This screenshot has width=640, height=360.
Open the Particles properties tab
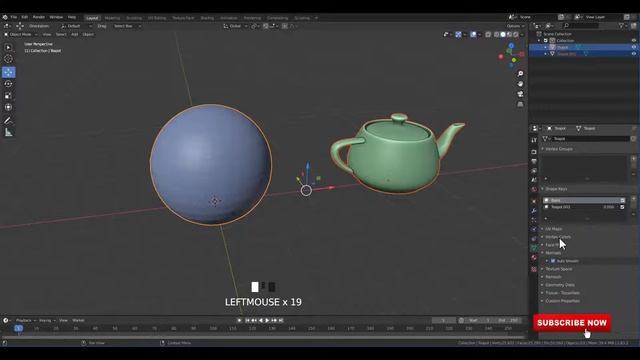point(534,220)
